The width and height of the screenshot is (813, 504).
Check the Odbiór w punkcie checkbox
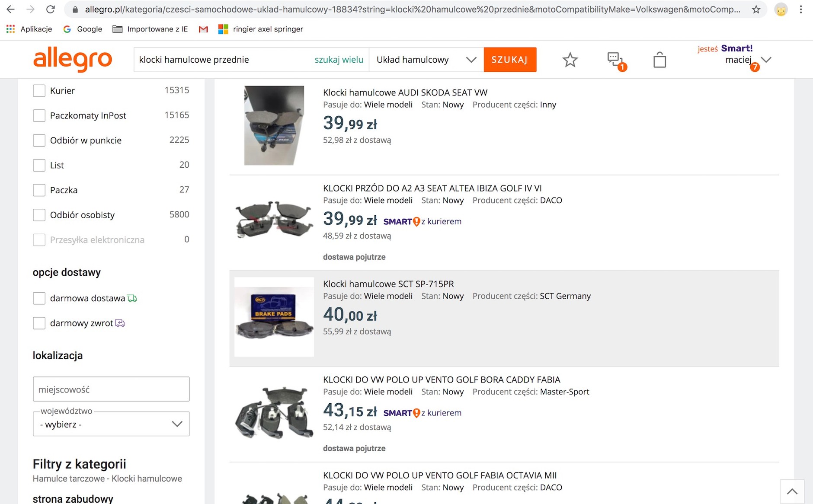(x=39, y=140)
